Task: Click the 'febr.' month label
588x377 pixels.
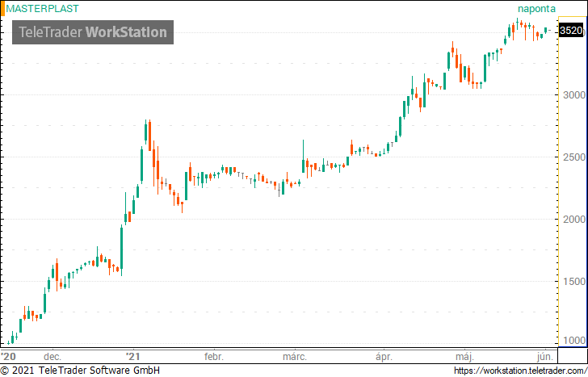Action: pyautogui.click(x=214, y=356)
